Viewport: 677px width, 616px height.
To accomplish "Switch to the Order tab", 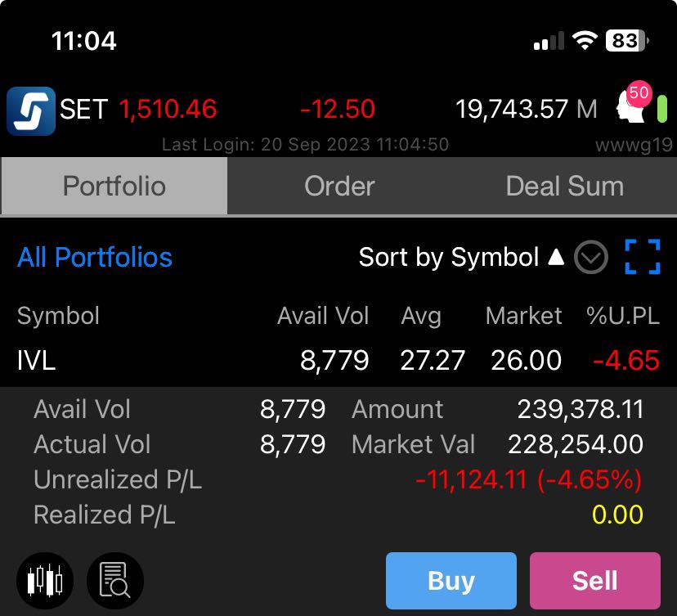I will [339, 187].
